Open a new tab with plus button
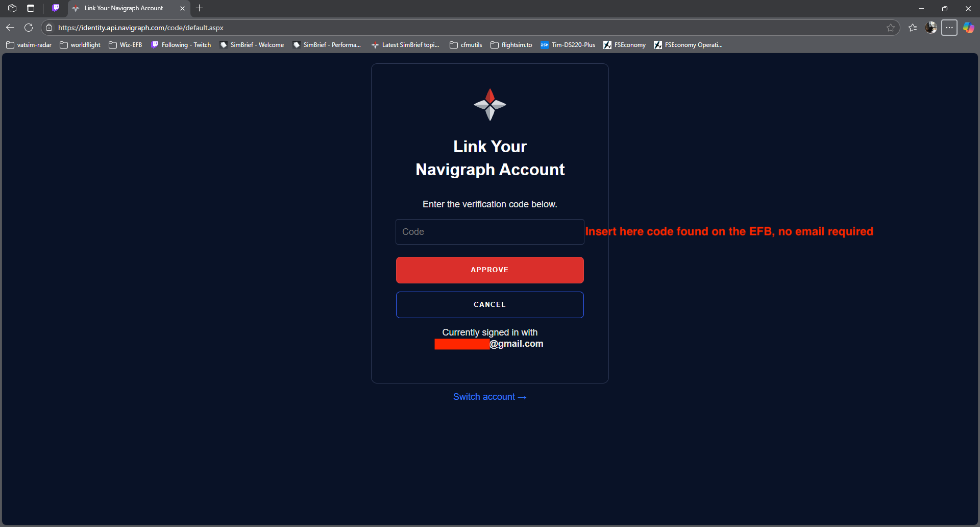Screen dimensions: 980x527 coord(200,8)
